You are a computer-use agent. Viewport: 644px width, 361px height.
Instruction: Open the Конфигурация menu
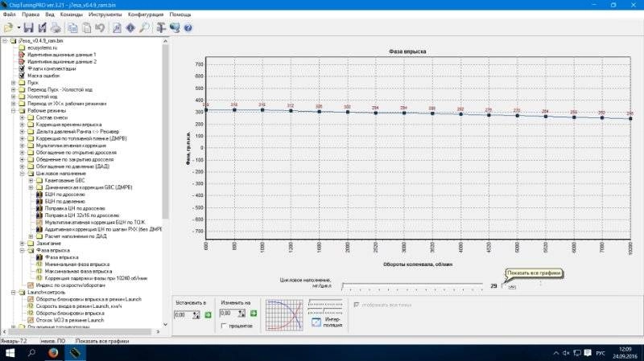coord(146,14)
